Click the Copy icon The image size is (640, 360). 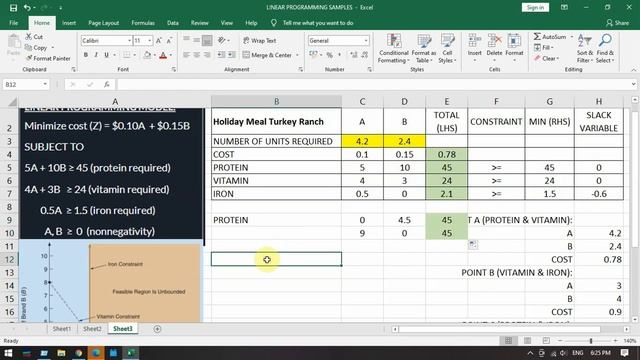tap(29, 47)
